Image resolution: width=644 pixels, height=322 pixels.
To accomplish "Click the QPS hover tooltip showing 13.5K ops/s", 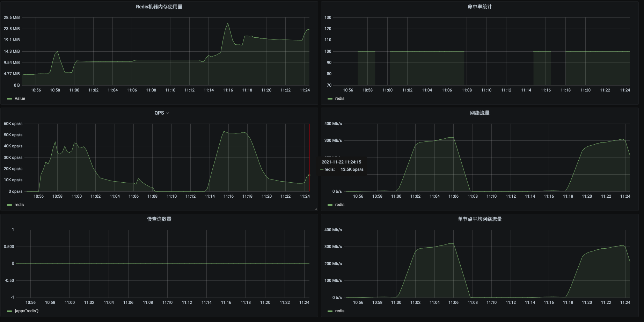I will coord(342,166).
